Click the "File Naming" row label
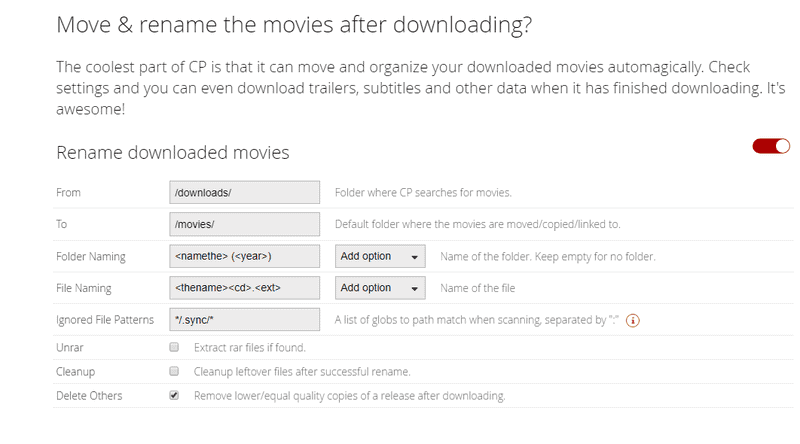 tap(84, 288)
